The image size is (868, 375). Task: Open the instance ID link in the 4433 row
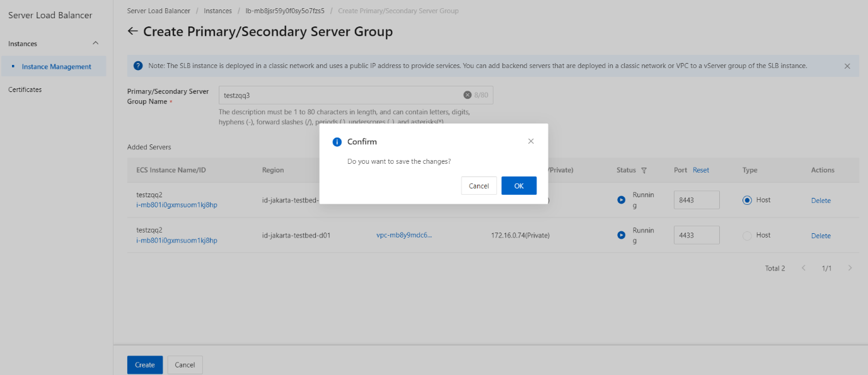point(177,240)
